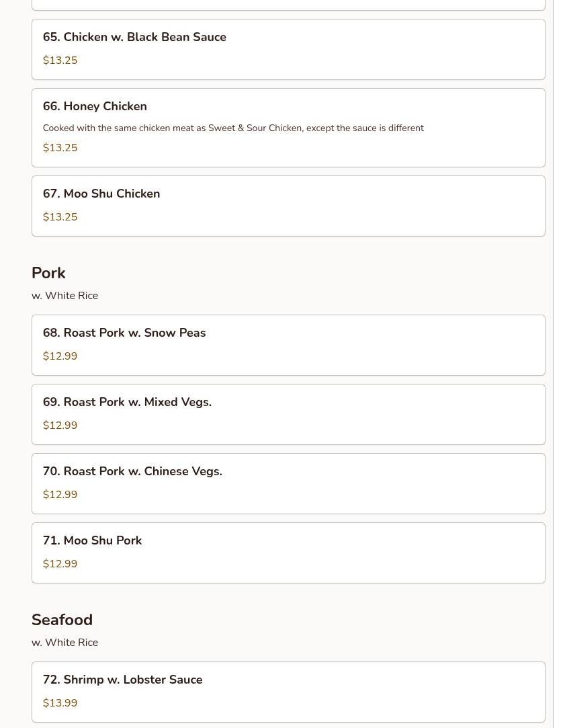The width and height of the screenshot is (567, 728).
Task: Click the $13.25 price under Honey Chicken
Action: point(60,148)
